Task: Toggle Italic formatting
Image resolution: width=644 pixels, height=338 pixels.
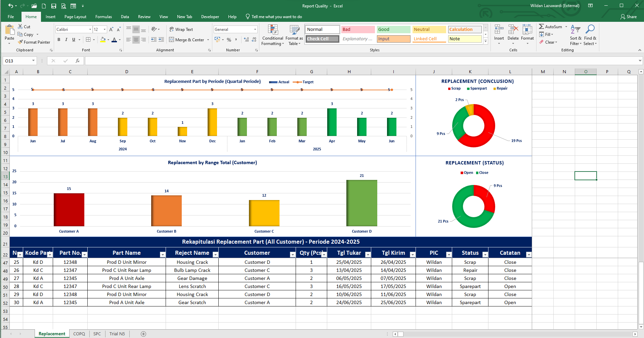Action: (x=66, y=40)
